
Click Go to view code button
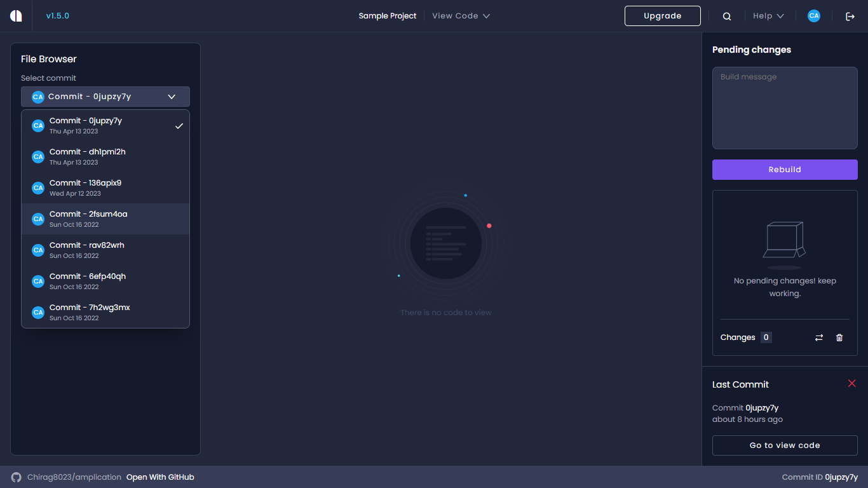[784, 445]
